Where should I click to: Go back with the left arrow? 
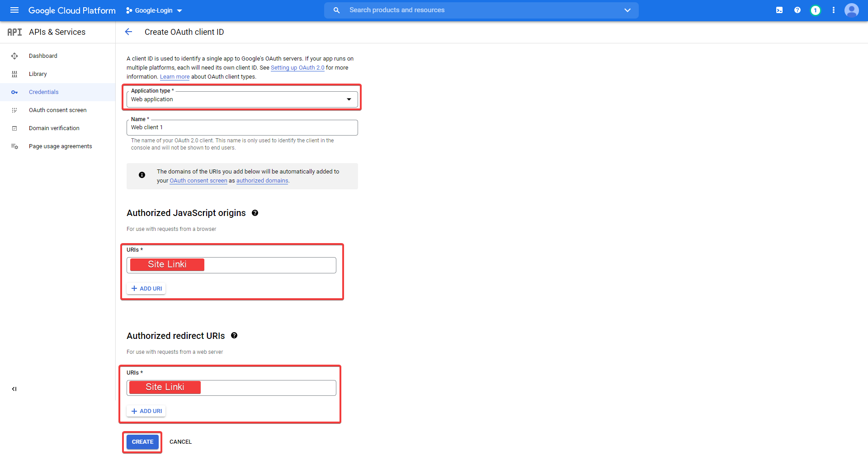click(128, 32)
